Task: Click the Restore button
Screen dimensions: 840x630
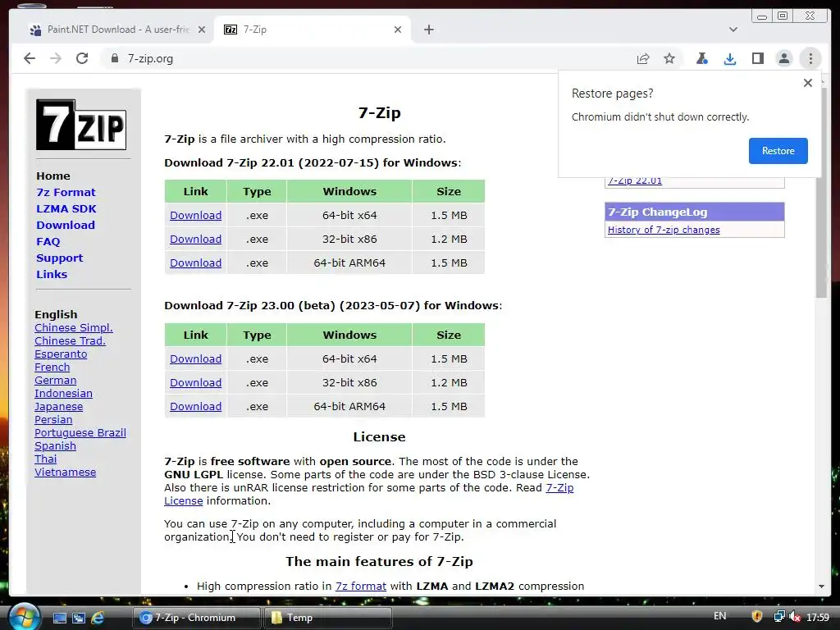Action: pyautogui.click(x=778, y=151)
